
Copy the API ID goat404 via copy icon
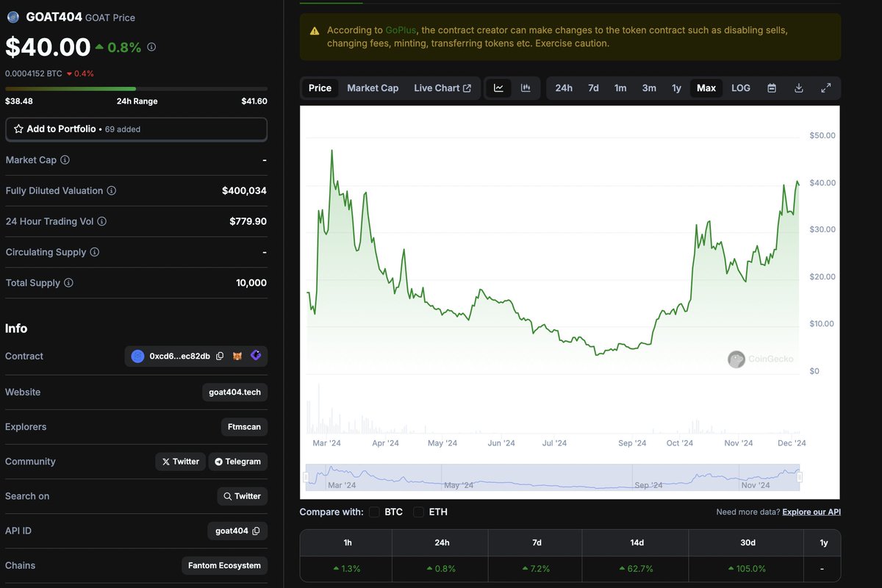coord(256,531)
